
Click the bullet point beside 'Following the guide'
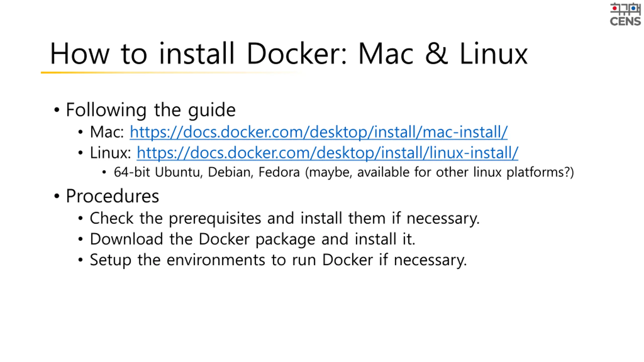click(57, 110)
